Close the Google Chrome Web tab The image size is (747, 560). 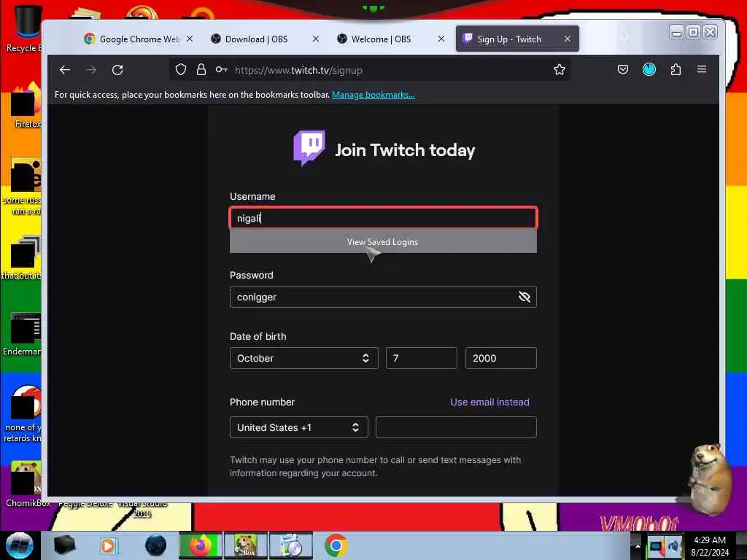click(x=190, y=39)
